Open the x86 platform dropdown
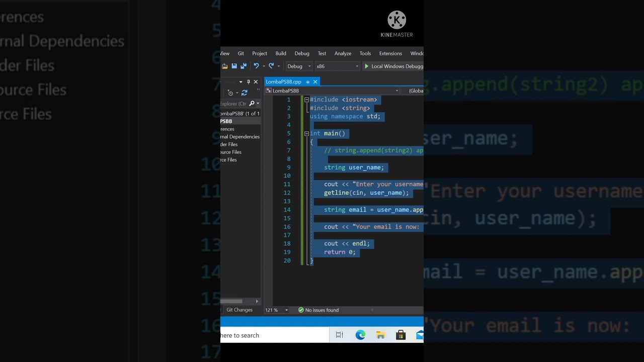The width and height of the screenshot is (644, 362). point(337,66)
